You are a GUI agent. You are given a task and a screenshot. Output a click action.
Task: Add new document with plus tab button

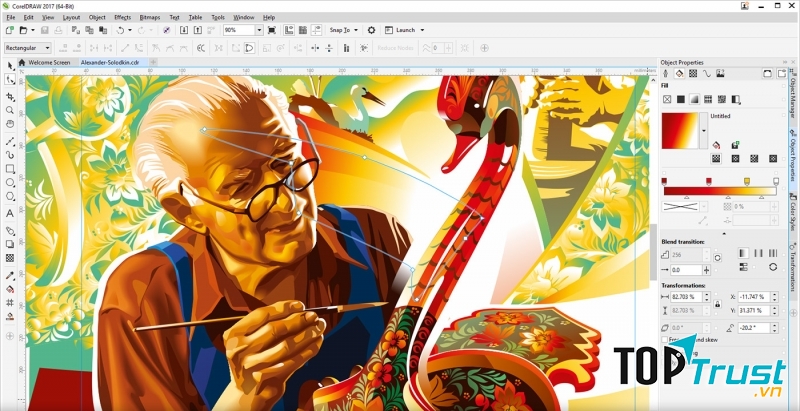coord(153,62)
